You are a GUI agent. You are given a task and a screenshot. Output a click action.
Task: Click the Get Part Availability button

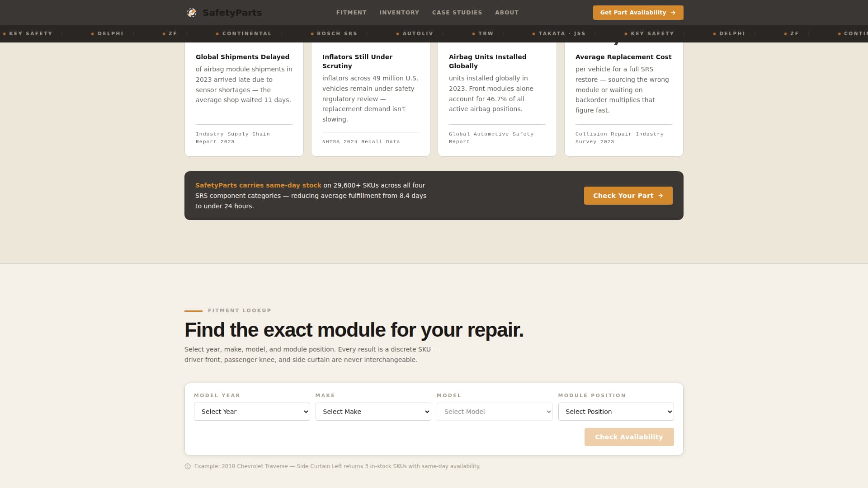coord(638,12)
